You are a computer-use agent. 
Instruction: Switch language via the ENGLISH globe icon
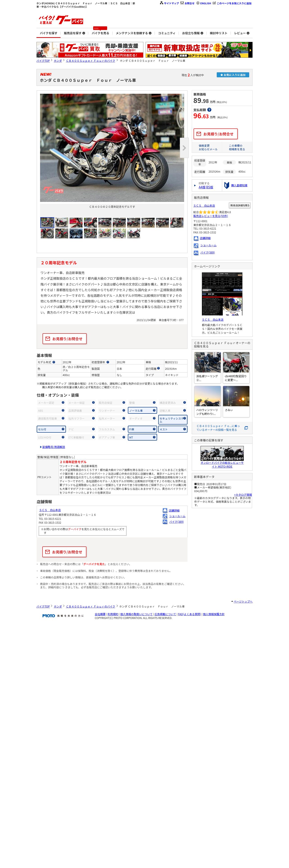click(198, 3)
